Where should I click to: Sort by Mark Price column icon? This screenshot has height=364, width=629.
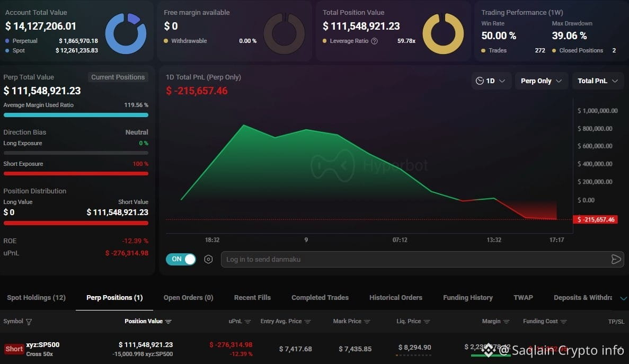[367, 322]
